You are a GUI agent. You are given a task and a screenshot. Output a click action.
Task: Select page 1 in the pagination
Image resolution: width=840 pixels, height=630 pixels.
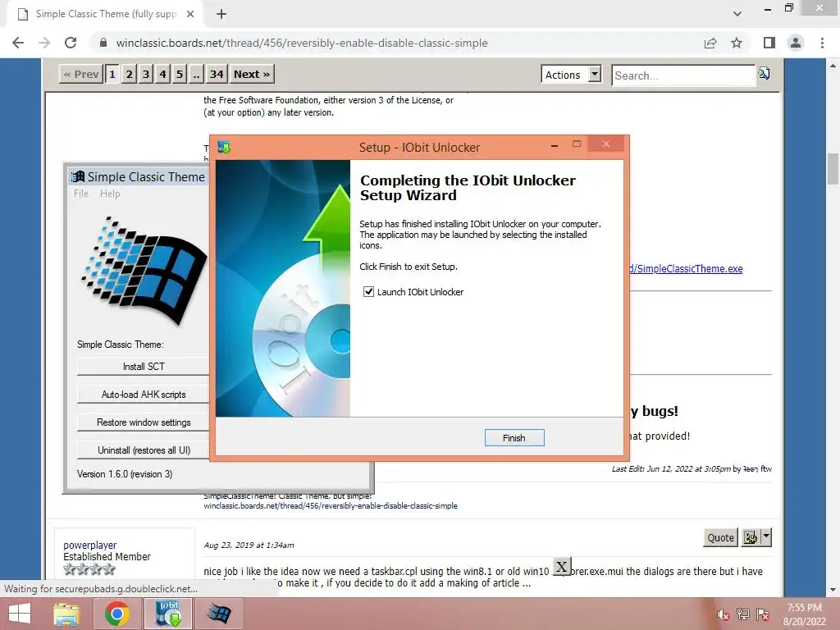pos(112,74)
